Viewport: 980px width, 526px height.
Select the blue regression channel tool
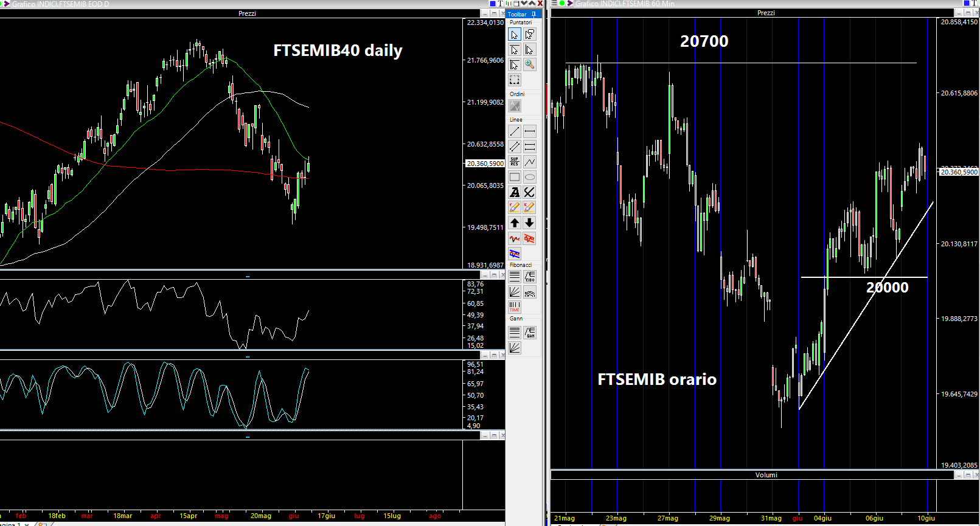515,254
